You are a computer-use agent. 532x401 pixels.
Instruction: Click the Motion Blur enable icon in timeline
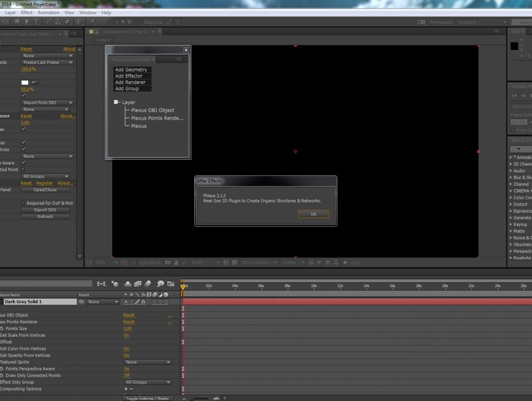(x=147, y=283)
